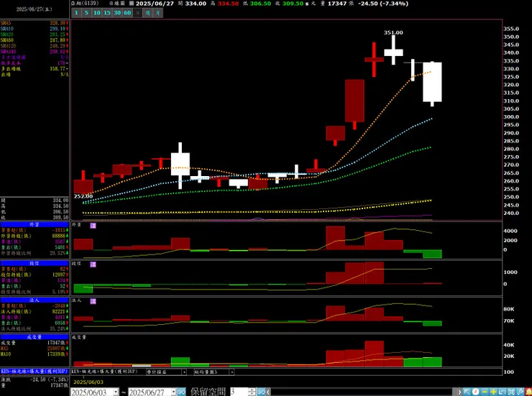Screen dimensions: 532x396
Task: Click the fit-to-screen icon in bottom toolbar
Action: 511,392
